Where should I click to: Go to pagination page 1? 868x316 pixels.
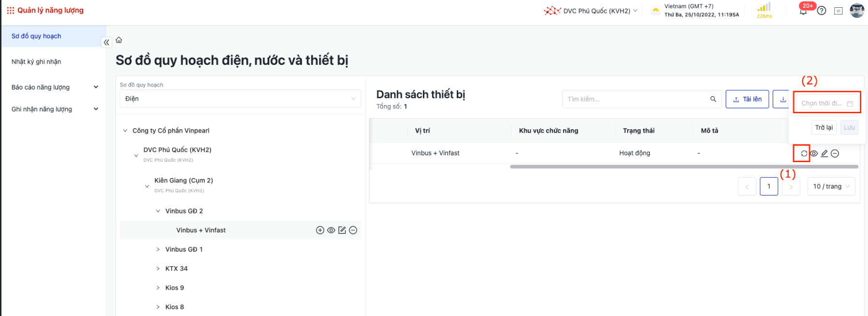coord(769,186)
